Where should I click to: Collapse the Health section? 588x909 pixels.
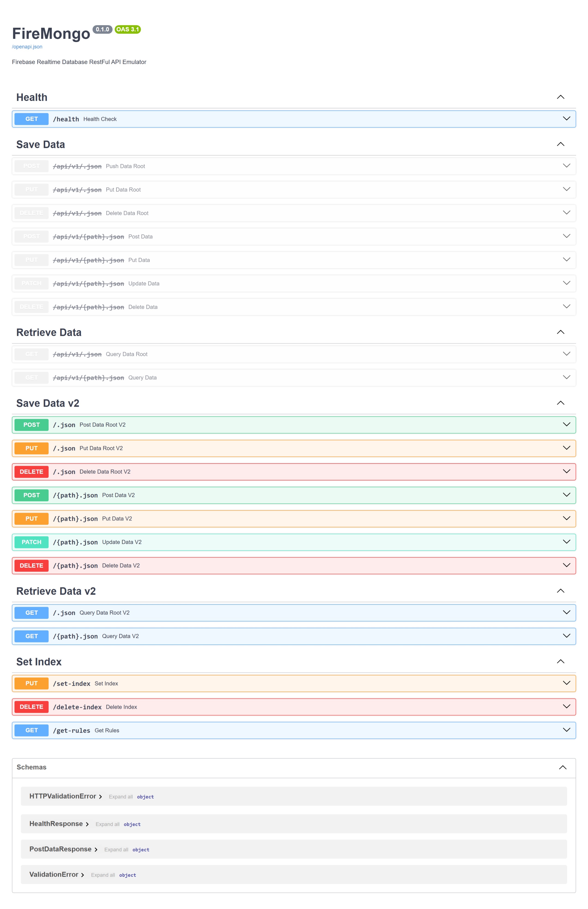(561, 97)
